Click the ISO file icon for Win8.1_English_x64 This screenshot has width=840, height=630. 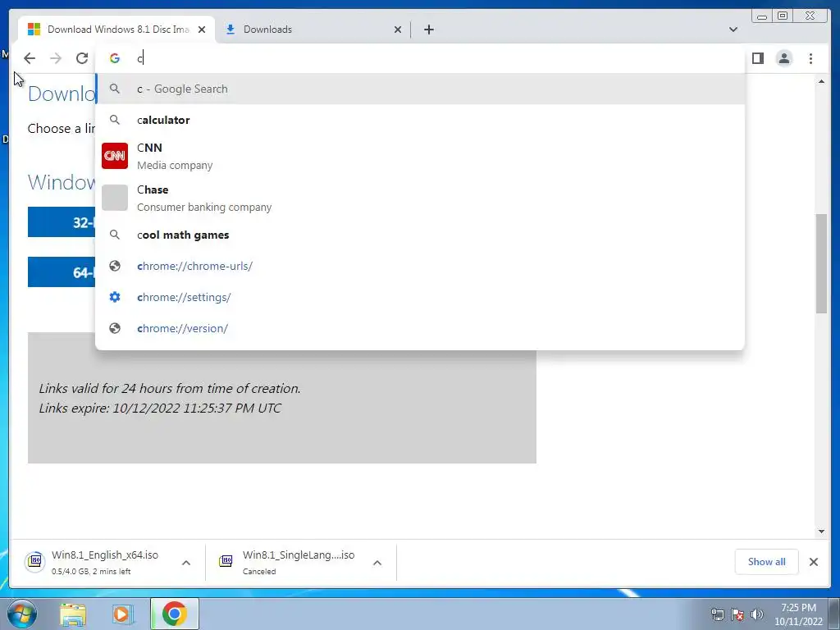point(35,561)
